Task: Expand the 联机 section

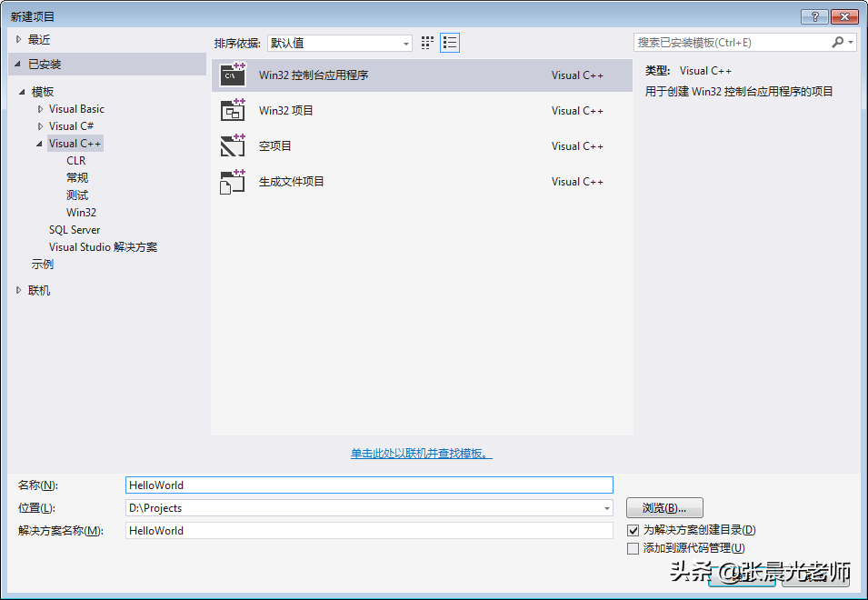Action: tap(18, 290)
